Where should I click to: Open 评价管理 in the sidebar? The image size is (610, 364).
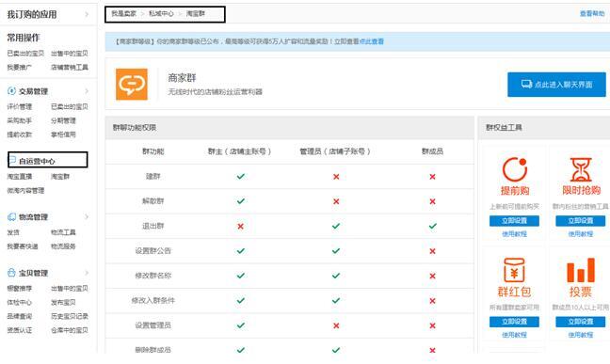pyautogui.click(x=20, y=106)
